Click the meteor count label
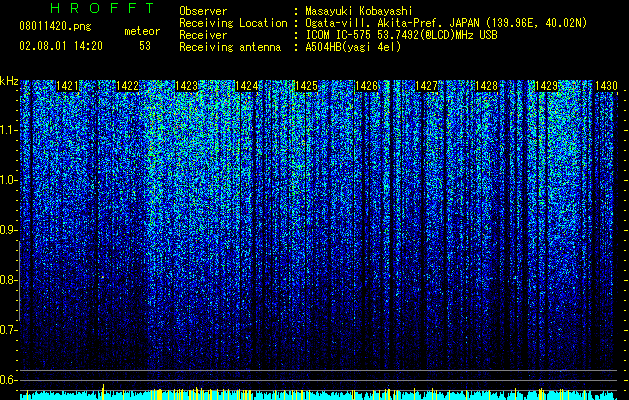629x400 pixels. click(142, 31)
